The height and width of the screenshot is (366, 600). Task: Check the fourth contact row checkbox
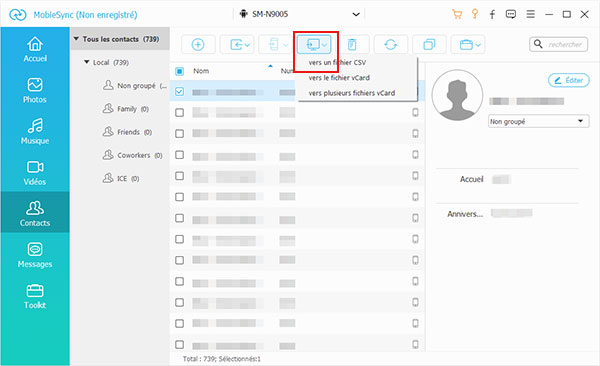[x=179, y=155]
